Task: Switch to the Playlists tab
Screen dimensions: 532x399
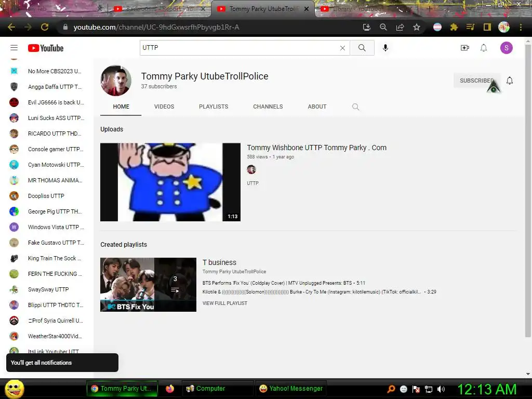Action: [214, 107]
